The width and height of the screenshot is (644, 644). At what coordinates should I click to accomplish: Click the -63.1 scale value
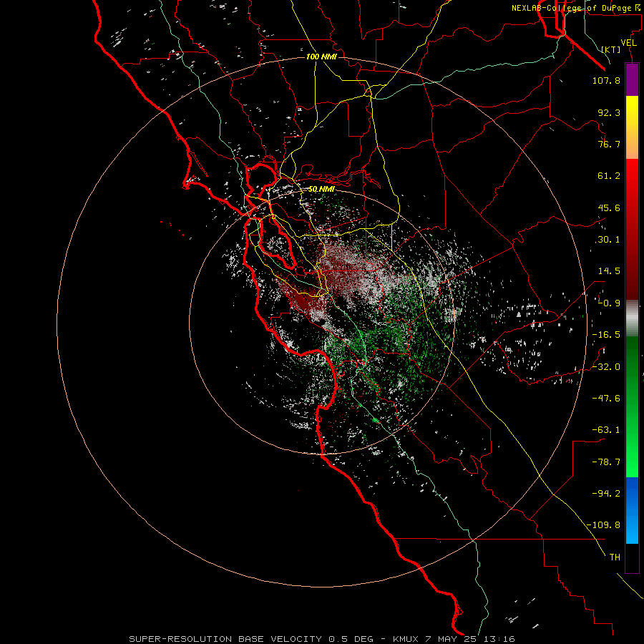pos(606,430)
